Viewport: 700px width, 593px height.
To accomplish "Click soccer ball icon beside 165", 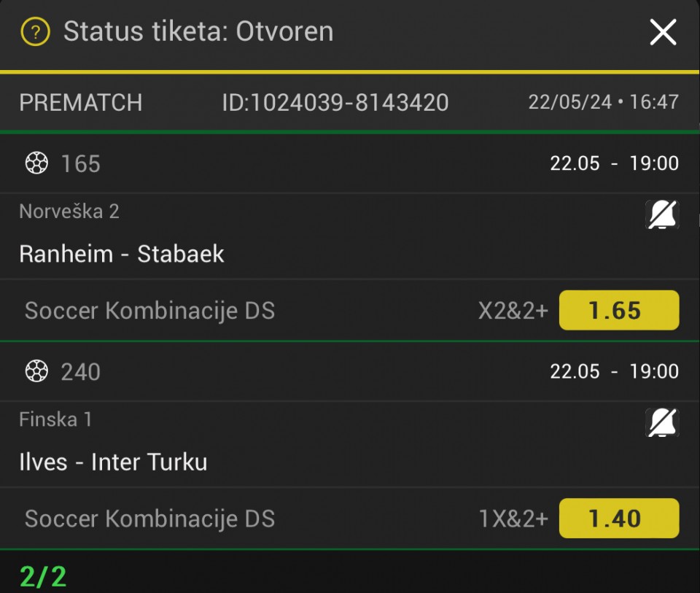I will click(36, 164).
